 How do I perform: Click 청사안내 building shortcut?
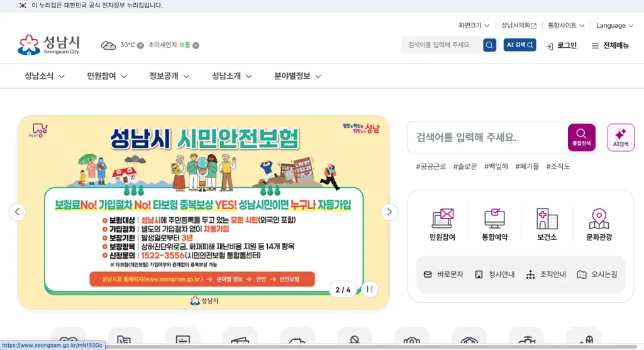[494, 274]
